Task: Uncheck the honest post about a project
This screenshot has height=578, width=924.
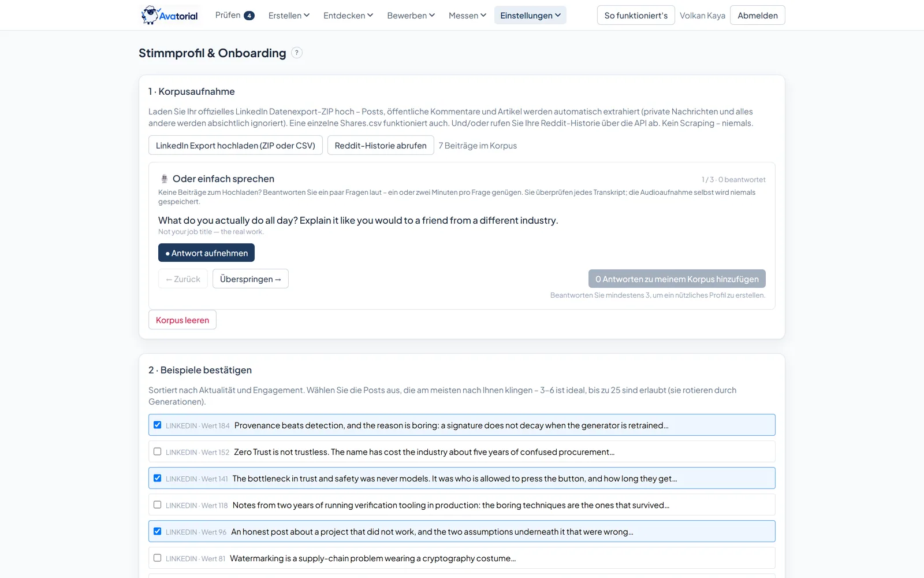Action: click(x=157, y=531)
